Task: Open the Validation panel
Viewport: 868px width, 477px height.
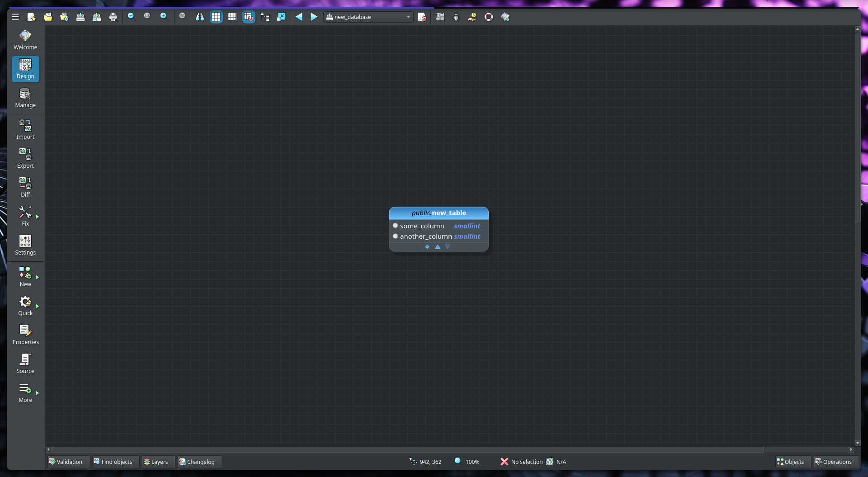Action: pyautogui.click(x=67, y=462)
